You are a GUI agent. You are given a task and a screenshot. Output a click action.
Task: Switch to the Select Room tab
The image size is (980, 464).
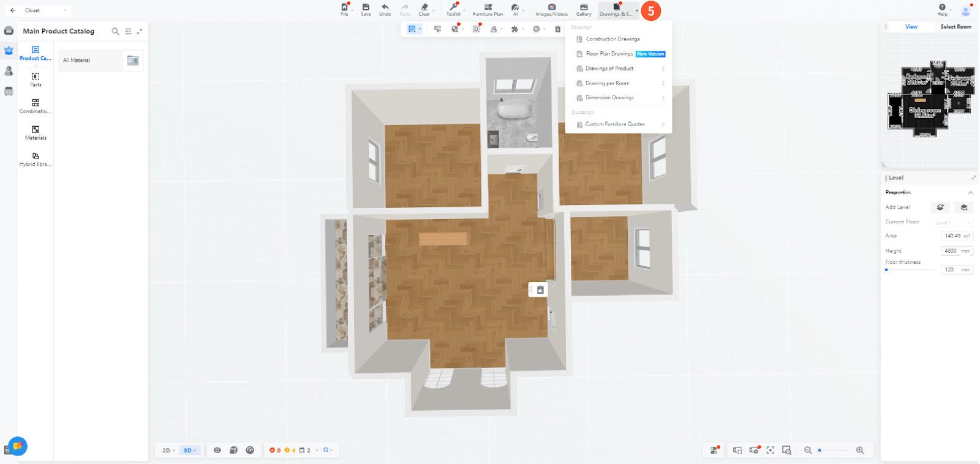(956, 27)
